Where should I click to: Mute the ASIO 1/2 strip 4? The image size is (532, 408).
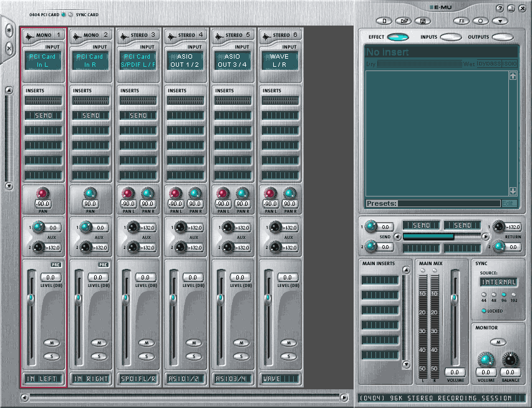coord(194,343)
